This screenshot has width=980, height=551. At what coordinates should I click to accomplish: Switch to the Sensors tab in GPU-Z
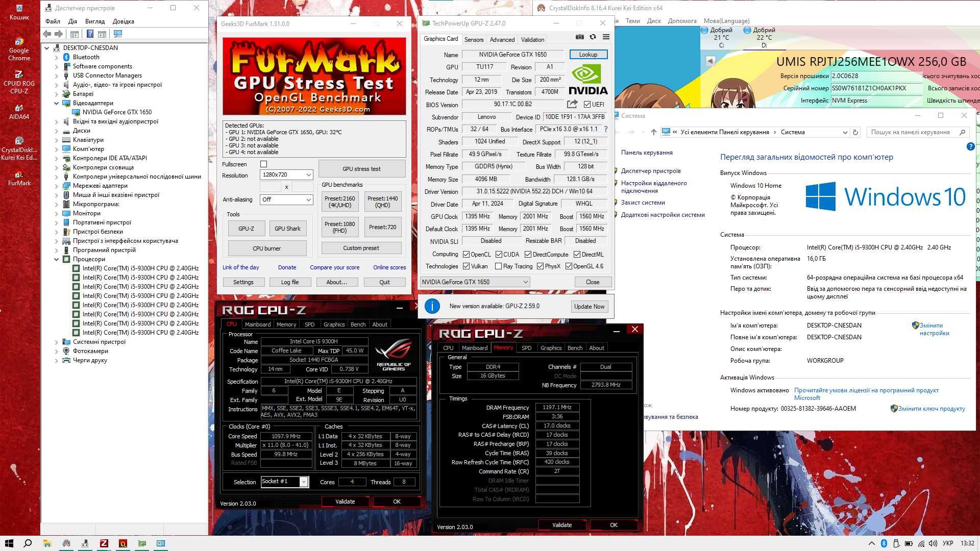coord(474,40)
